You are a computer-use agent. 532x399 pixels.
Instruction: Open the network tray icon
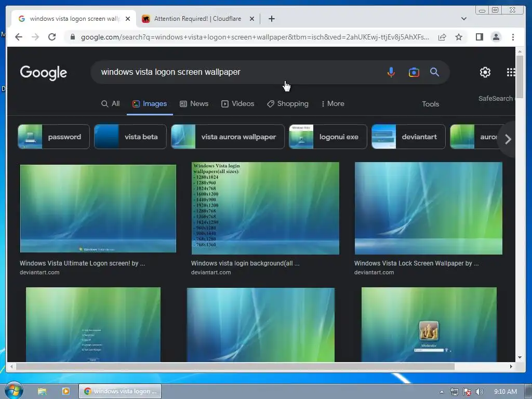tap(454, 392)
